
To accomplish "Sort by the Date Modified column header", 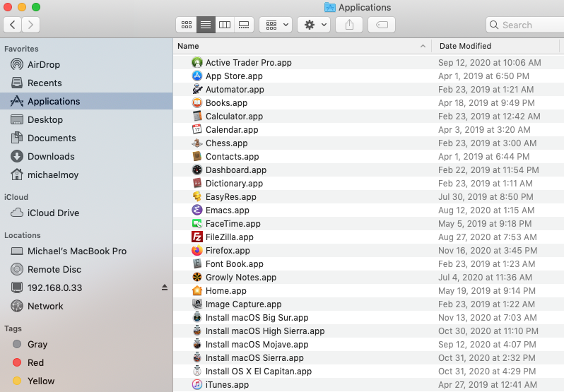I will click(495, 46).
